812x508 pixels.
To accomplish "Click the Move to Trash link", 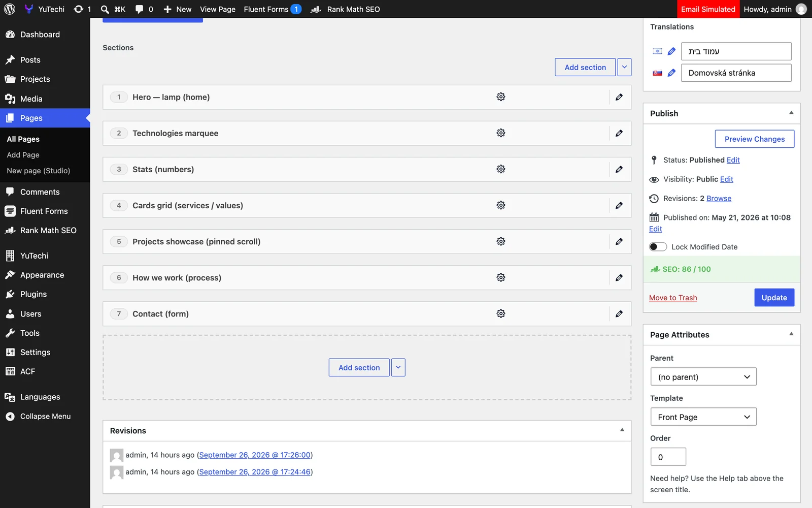I will (673, 298).
